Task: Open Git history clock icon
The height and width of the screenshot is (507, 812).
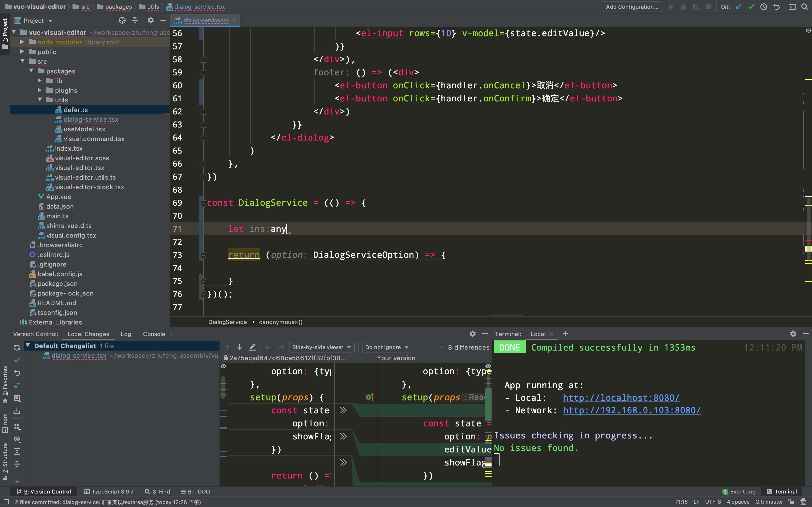Action: pos(764,7)
